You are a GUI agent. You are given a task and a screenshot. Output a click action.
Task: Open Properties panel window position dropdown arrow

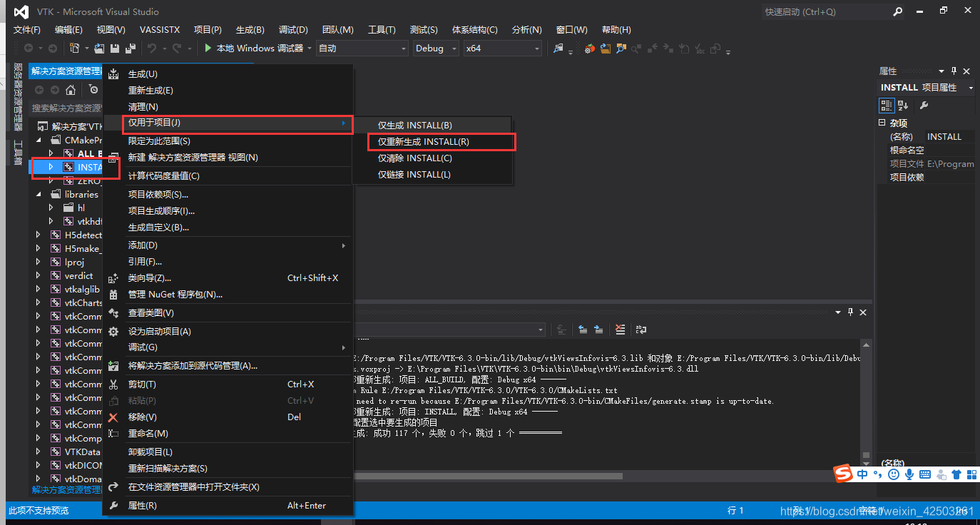click(942, 71)
